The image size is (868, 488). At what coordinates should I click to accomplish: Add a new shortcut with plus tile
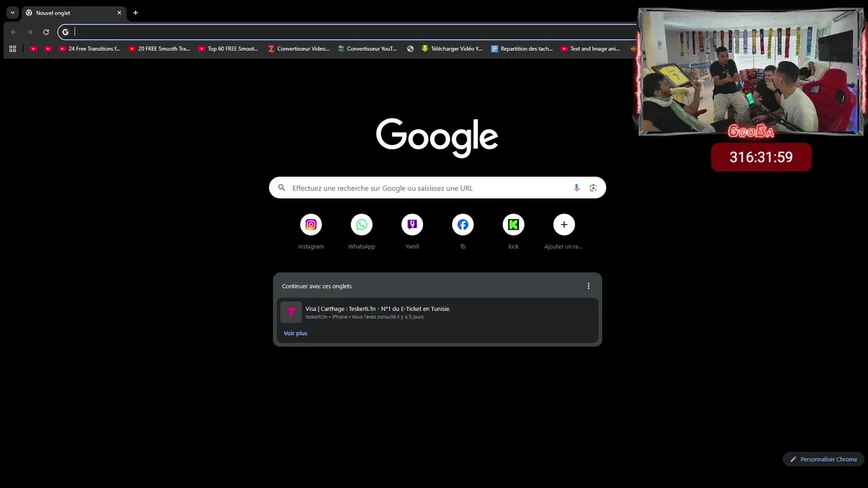click(x=564, y=232)
